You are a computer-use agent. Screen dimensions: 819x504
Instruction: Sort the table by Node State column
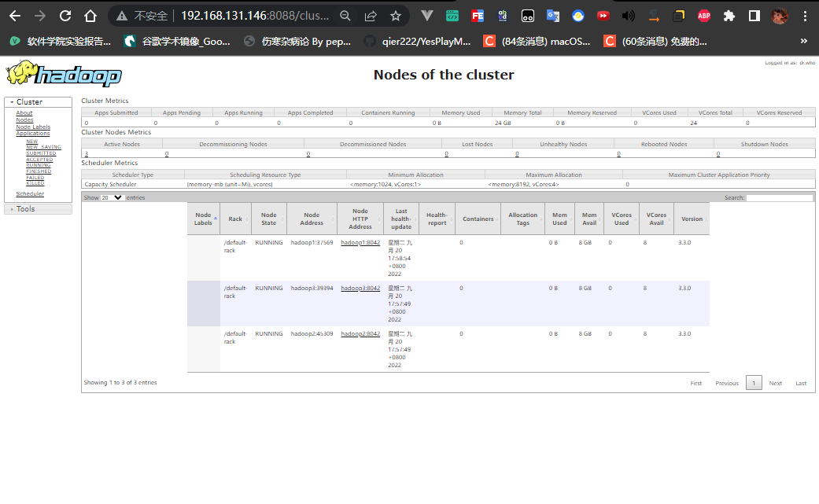pos(268,219)
